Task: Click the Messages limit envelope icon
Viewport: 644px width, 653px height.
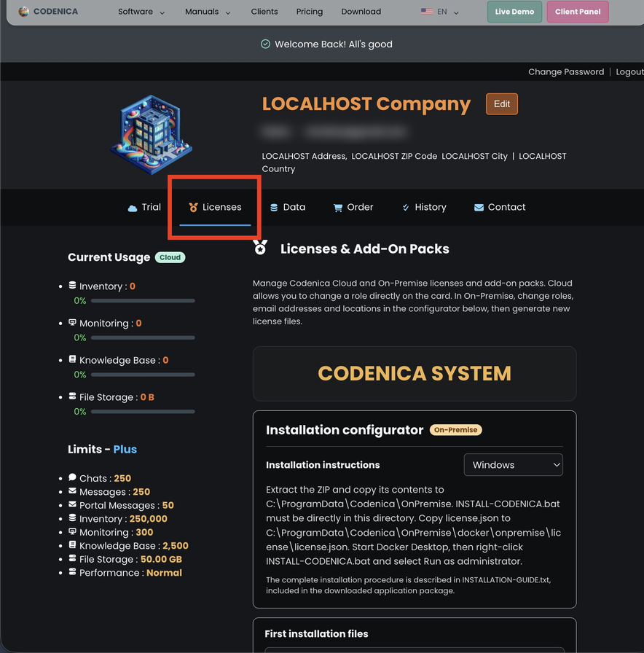Action: [72, 491]
